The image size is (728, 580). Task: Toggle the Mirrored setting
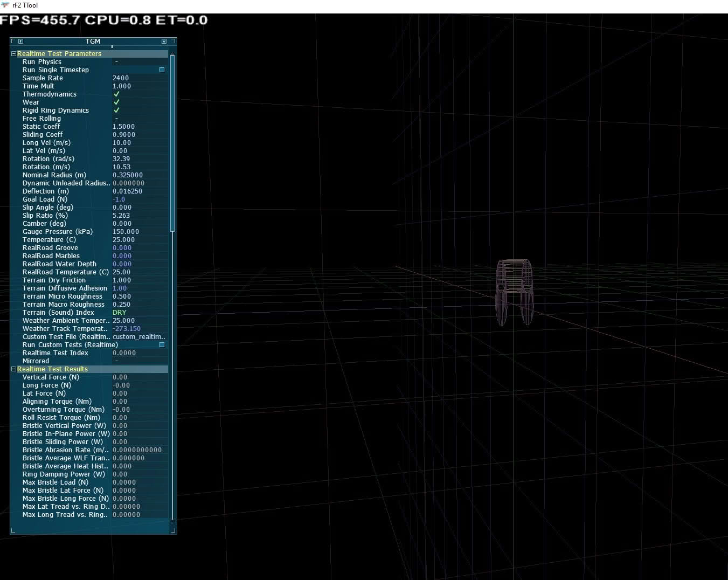pos(116,361)
